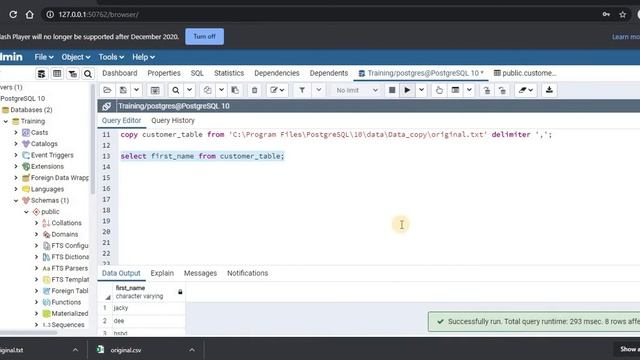The height and width of the screenshot is (360, 640).
Task: Open the Execute options dropdown arrow
Action: click(421, 90)
